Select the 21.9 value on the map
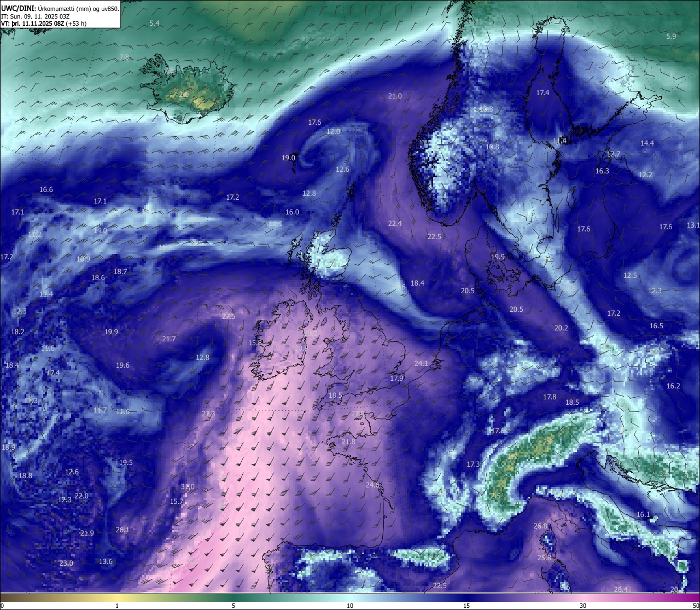 point(87,533)
